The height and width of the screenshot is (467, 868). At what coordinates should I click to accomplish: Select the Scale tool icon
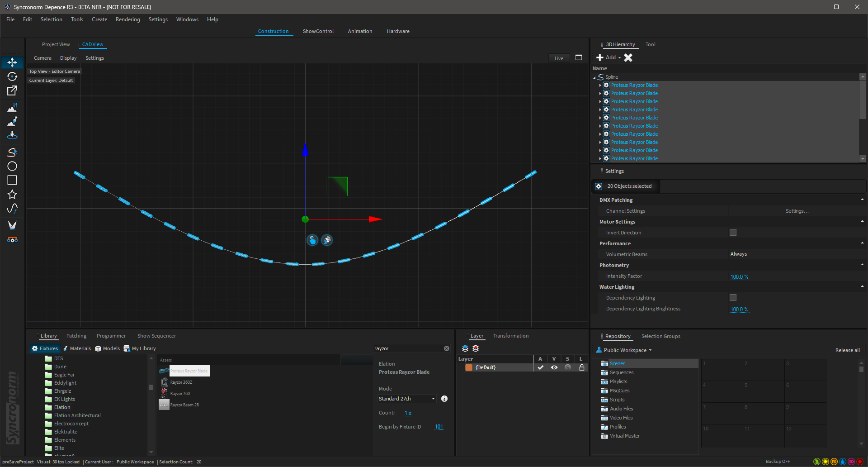[x=12, y=91]
